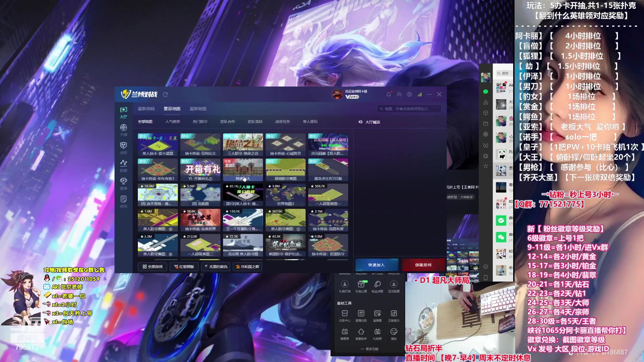Select the 热门防守 category filter

(200, 122)
